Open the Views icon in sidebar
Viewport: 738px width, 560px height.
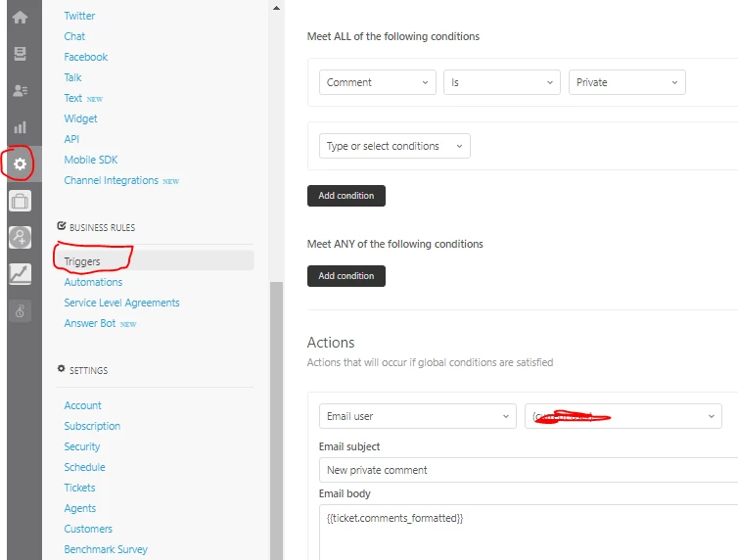click(20, 54)
